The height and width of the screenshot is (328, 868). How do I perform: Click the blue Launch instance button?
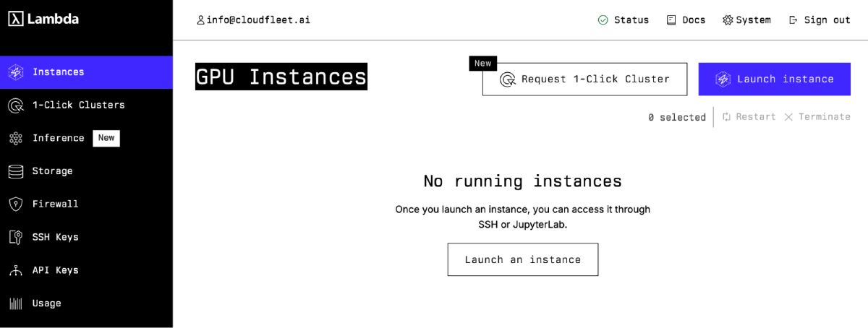[x=774, y=79]
